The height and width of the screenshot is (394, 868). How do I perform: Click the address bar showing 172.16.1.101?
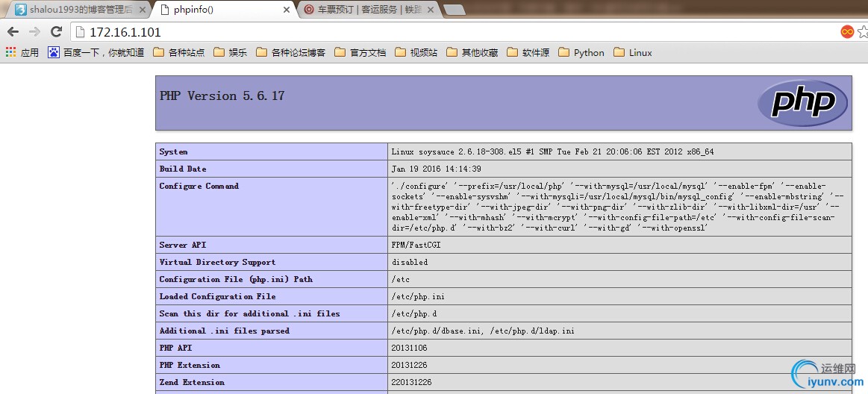coord(454,32)
